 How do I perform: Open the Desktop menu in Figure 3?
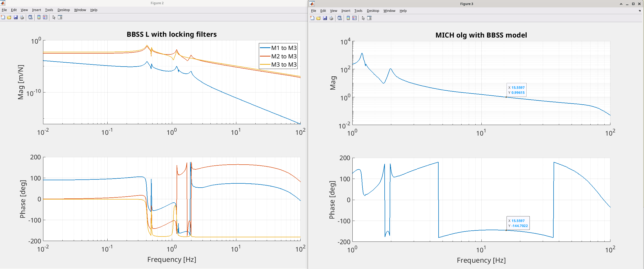click(x=373, y=11)
